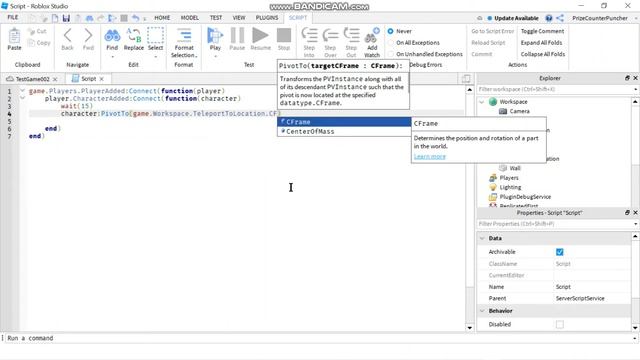Click the save icon in quick access toolbar
This screenshot has width=640, height=360.
66,18
